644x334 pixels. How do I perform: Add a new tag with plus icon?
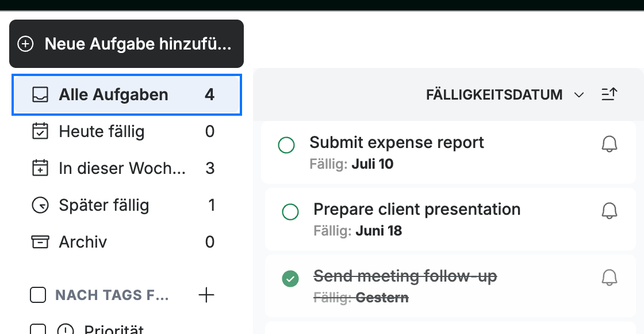206,295
